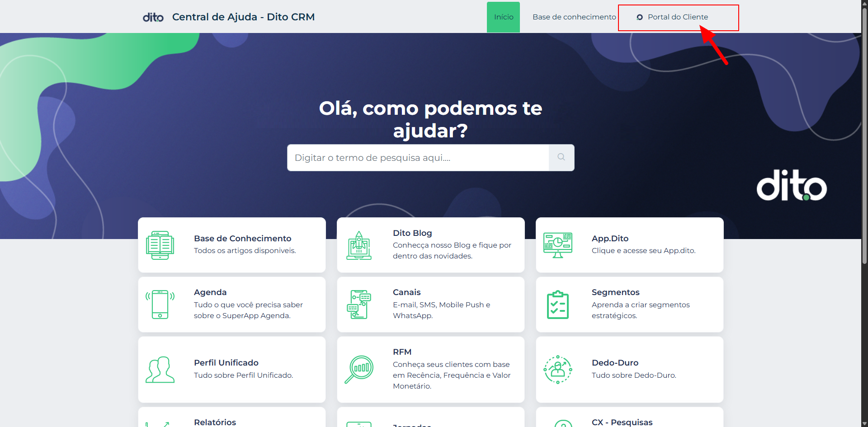Click the Dedo-Duro person circle icon
Screen dimensions: 868x427
[x=558, y=370]
